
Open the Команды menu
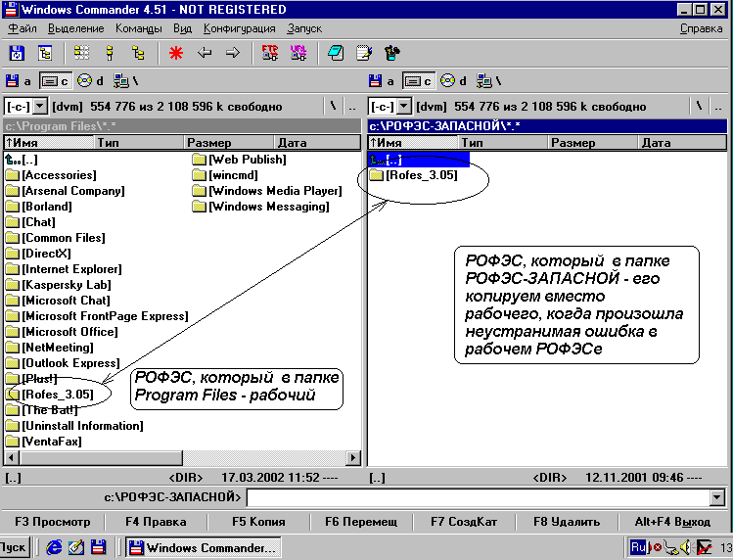point(139,28)
